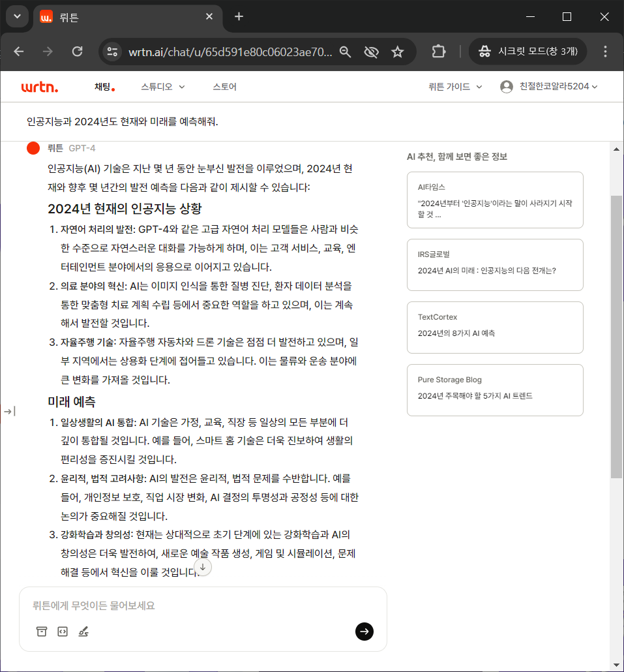Open the Chrome three-dot menu
This screenshot has width=624, height=672.
click(x=605, y=52)
